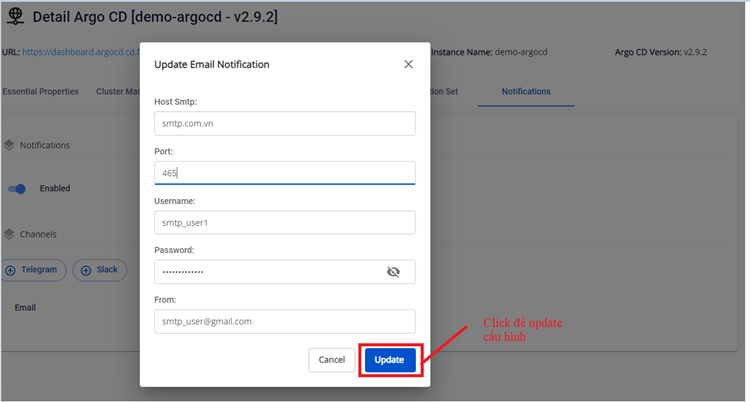Edit the From email address field
The height and width of the screenshot is (402, 750).
(284, 321)
